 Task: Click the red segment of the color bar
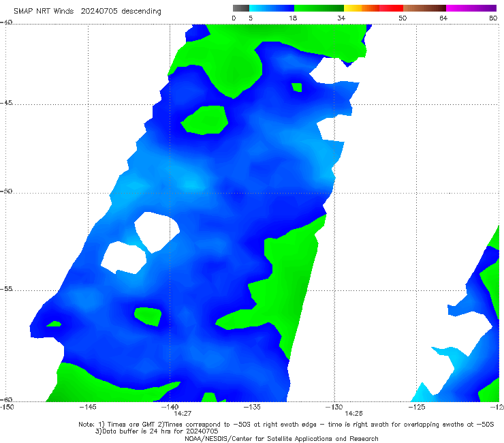click(x=391, y=8)
